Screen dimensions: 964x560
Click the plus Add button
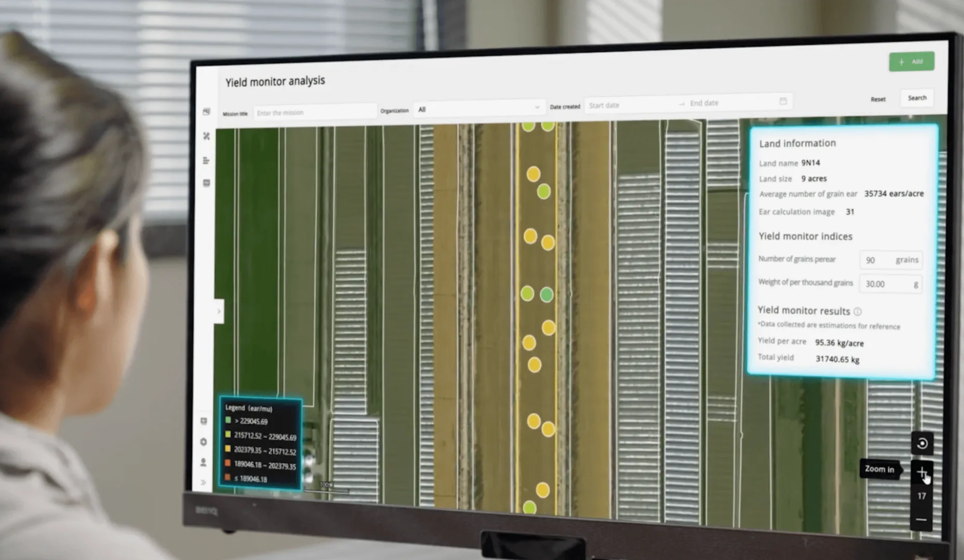click(x=912, y=62)
